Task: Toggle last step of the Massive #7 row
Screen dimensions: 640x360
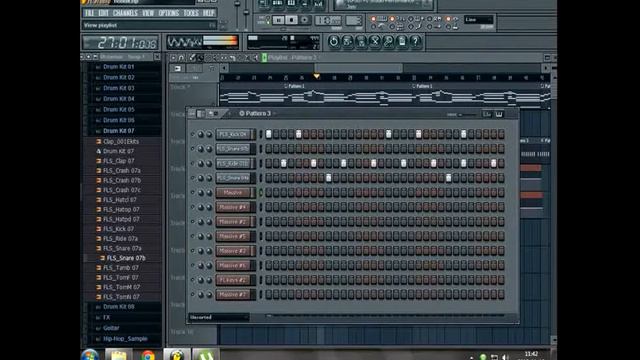Action: pos(501,294)
